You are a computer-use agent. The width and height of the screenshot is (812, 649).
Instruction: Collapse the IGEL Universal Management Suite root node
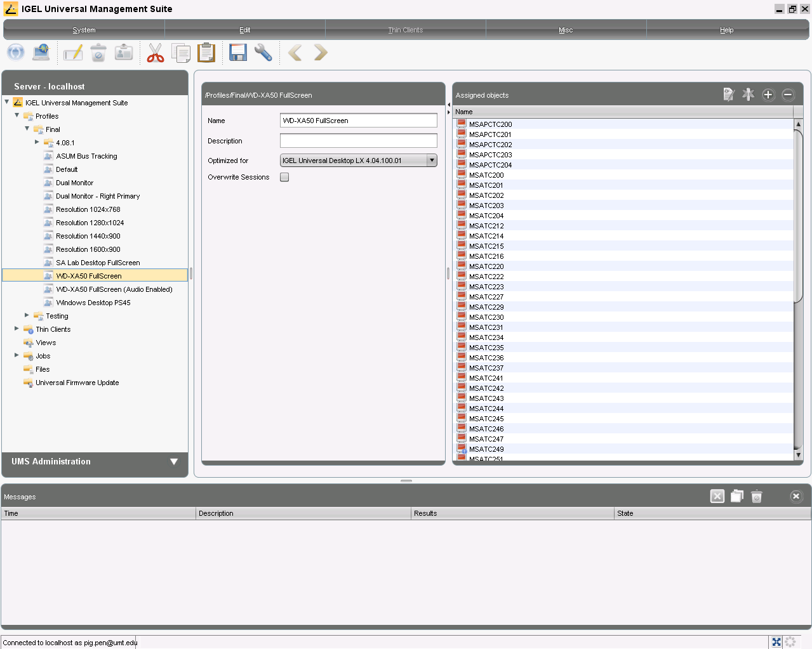pyautogui.click(x=7, y=102)
